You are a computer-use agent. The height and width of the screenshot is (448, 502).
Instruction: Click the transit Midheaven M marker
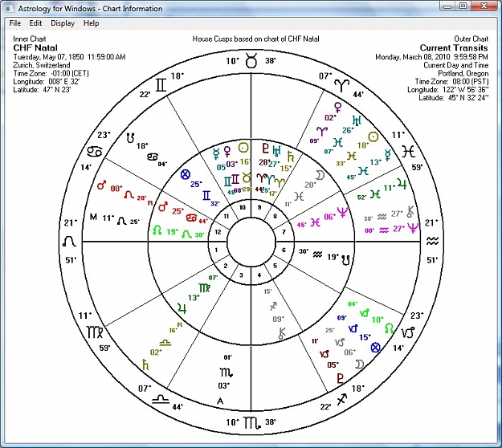pyautogui.click(x=93, y=217)
